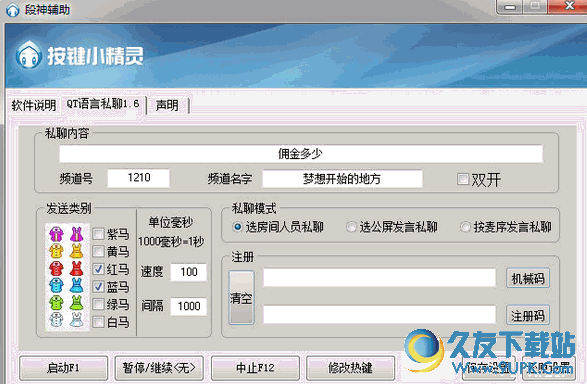Uncheck the 红马 checkbox
Screen dimensions: 587x384
click(x=98, y=269)
